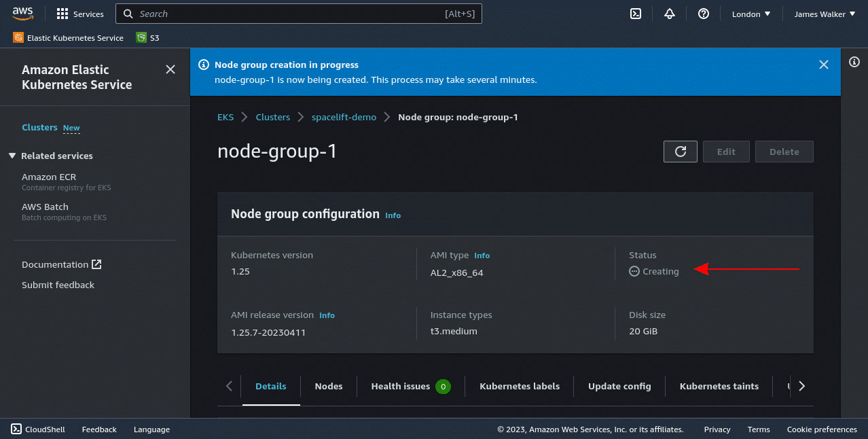The height and width of the screenshot is (439, 868).
Task: Dismiss the node group creation banner
Action: [x=824, y=65]
